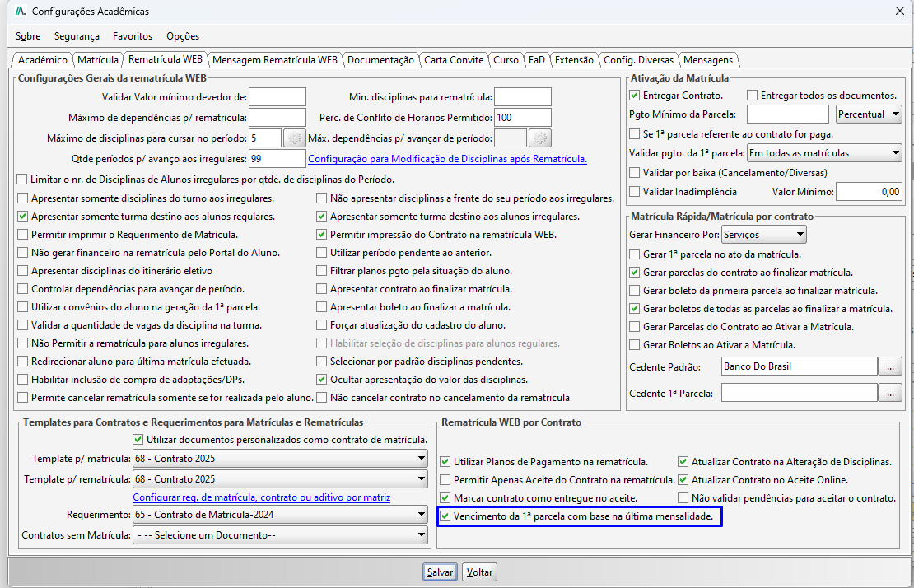The height and width of the screenshot is (588, 914).
Task: Uncheck Marcar contrato como entregue no aceite
Action: [445, 498]
